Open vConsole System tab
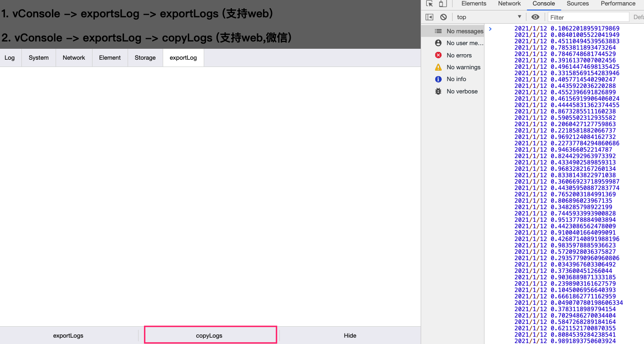Viewport: 644px width, 344px height. tap(39, 58)
